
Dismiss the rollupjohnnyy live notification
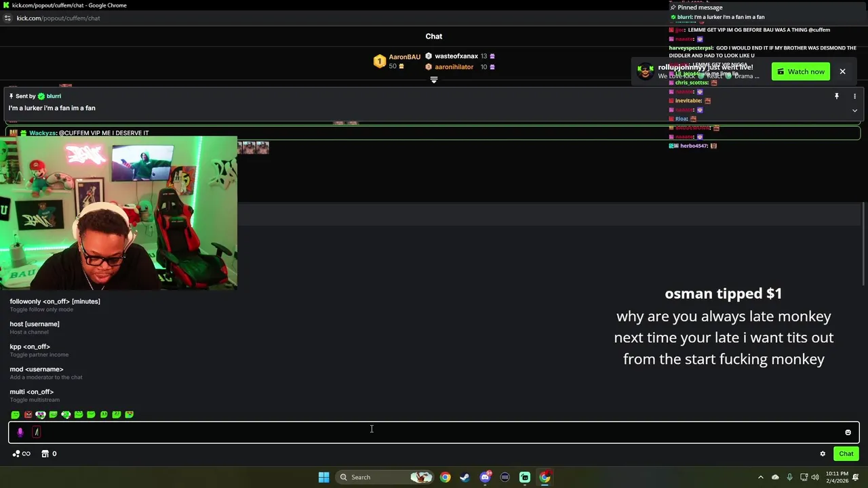842,72
